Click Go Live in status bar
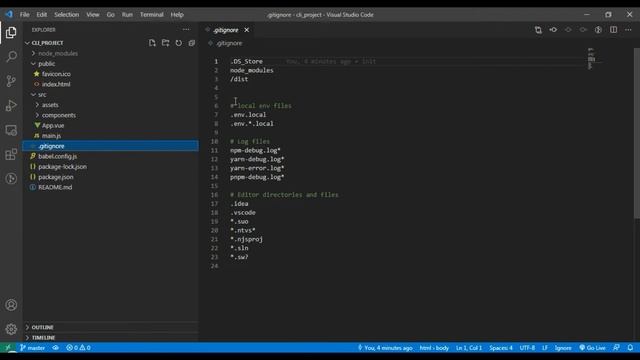640x360 pixels. tap(592, 348)
